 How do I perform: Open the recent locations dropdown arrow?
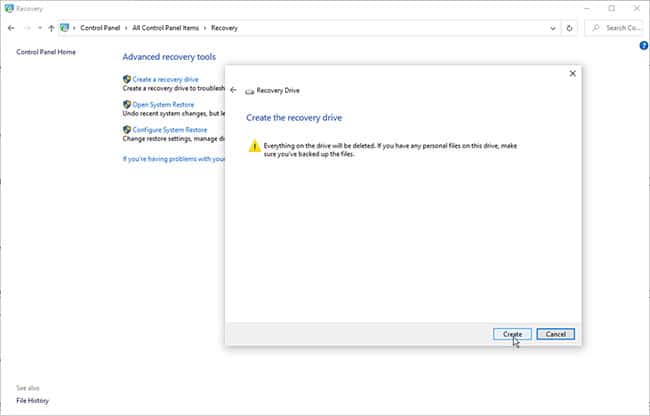coord(40,28)
